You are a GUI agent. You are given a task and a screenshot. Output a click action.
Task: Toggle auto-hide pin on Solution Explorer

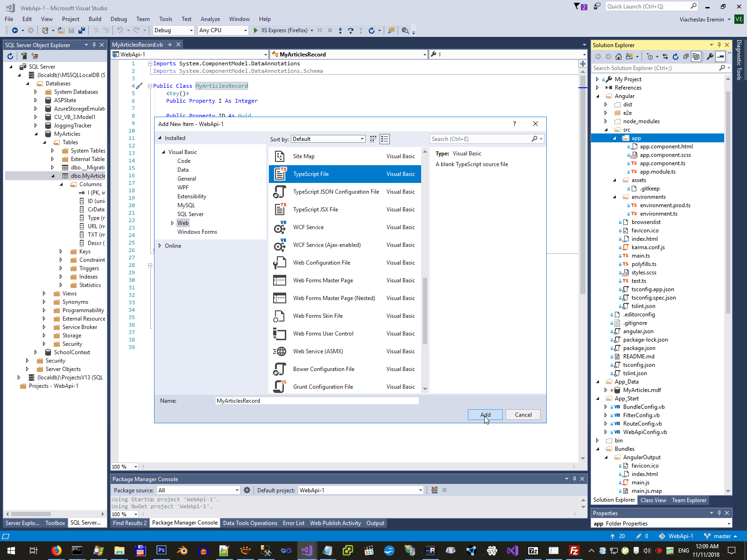click(x=719, y=45)
